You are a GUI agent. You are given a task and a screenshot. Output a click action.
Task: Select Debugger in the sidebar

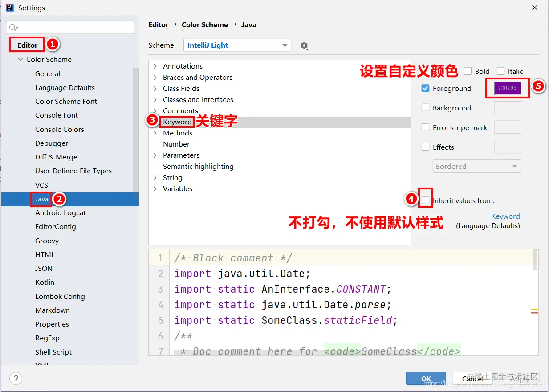(x=52, y=143)
